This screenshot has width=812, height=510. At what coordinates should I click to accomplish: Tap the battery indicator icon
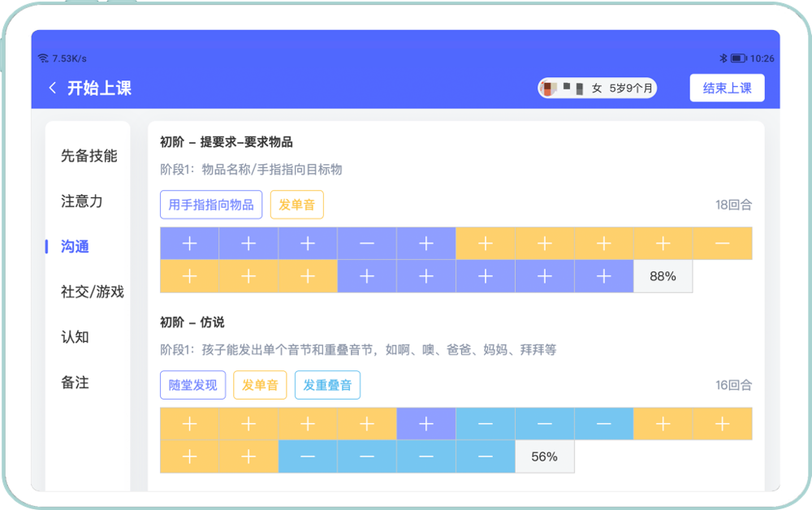(x=738, y=58)
